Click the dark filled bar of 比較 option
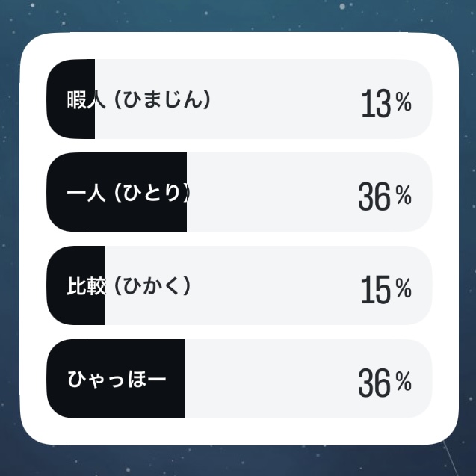The height and width of the screenshot is (476, 476). (x=75, y=285)
